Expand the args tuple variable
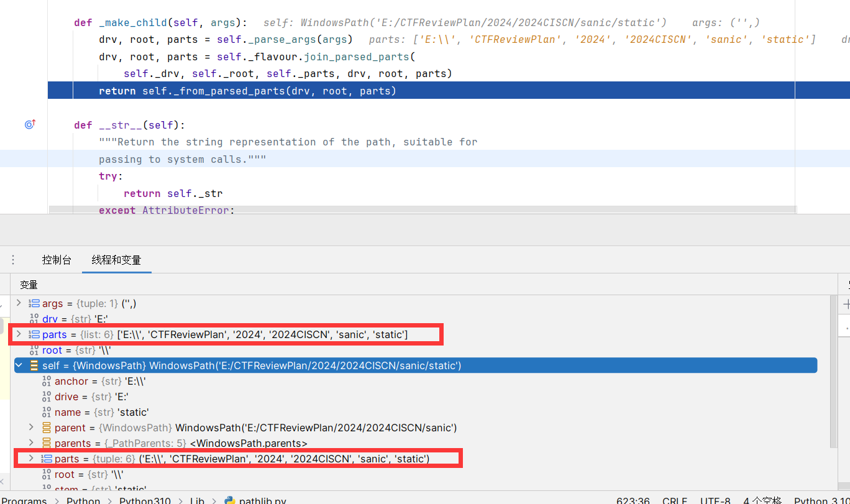This screenshot has height=504, width=850. pyautogui.click(x=19, y=303)
